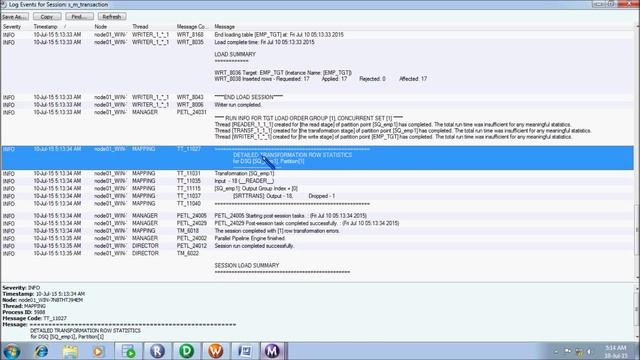Click the Copy button
The width and height of the screenshot is (640, 360).
pyautogui.click(x=47, y=17)
